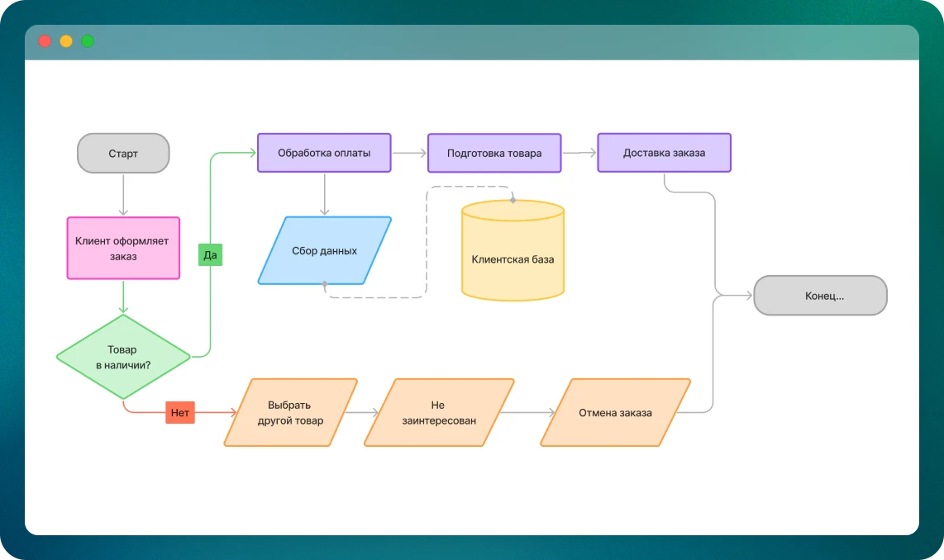Select the green Товар в наличии? diamond
The width and height of the screenshot is (944, 560).
point(123,357)
